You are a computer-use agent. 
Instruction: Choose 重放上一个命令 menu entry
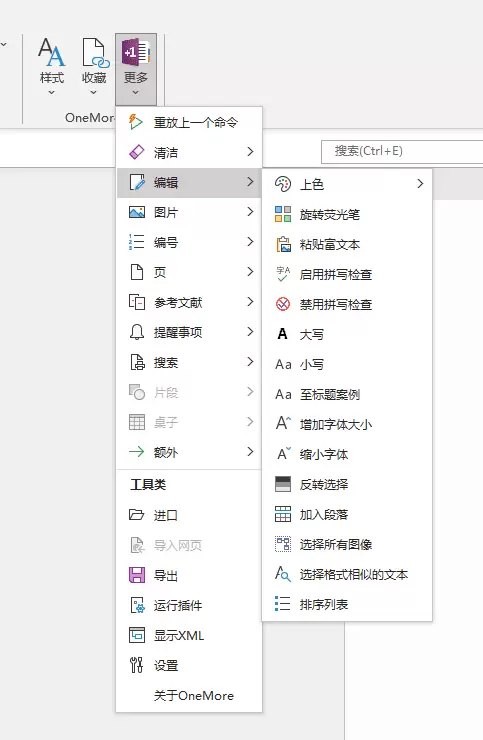(x=189, y=123)
